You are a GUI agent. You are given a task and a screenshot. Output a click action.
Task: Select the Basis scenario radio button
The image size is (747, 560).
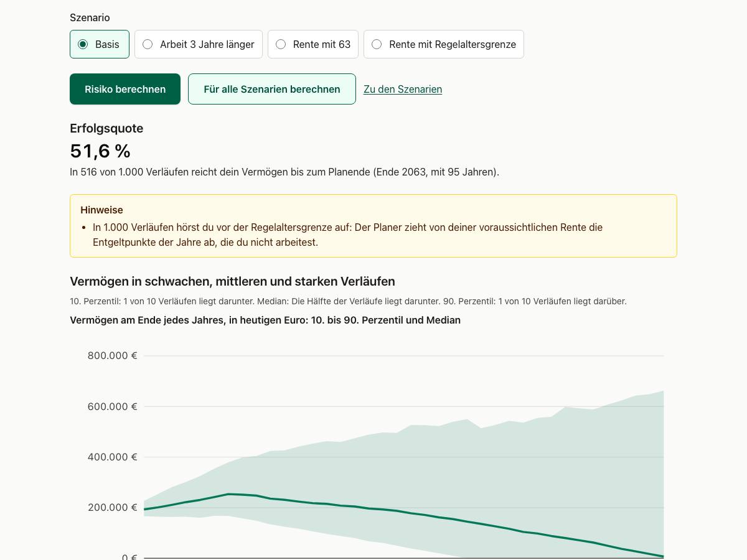pyautogui.click(x=83, y=44)
